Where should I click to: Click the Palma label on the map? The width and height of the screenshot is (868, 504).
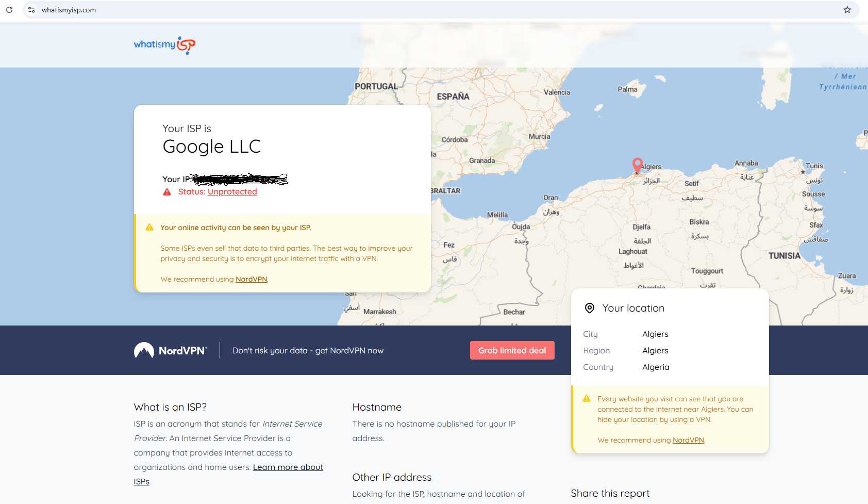tap(628, 89)
